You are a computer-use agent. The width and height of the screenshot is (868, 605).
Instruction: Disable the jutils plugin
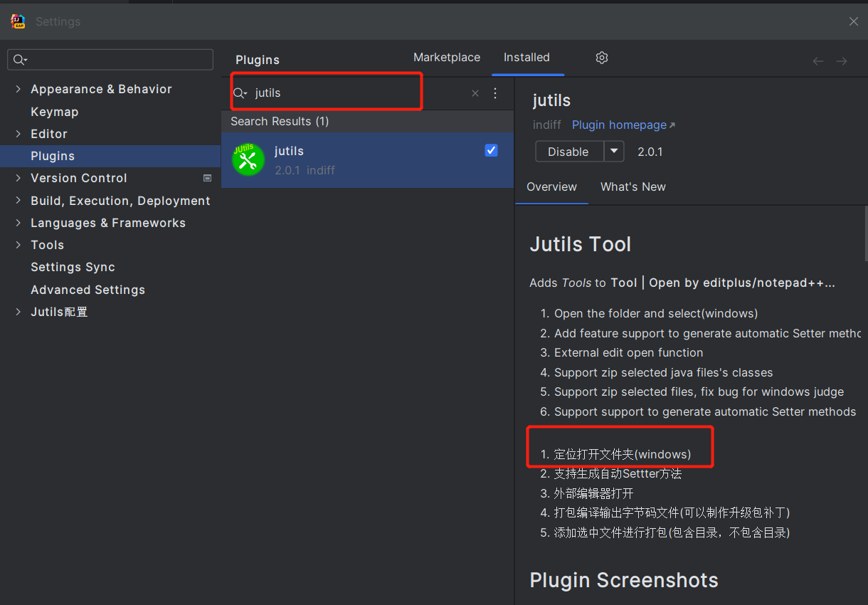pyautogui.click(x=568, y=152)
